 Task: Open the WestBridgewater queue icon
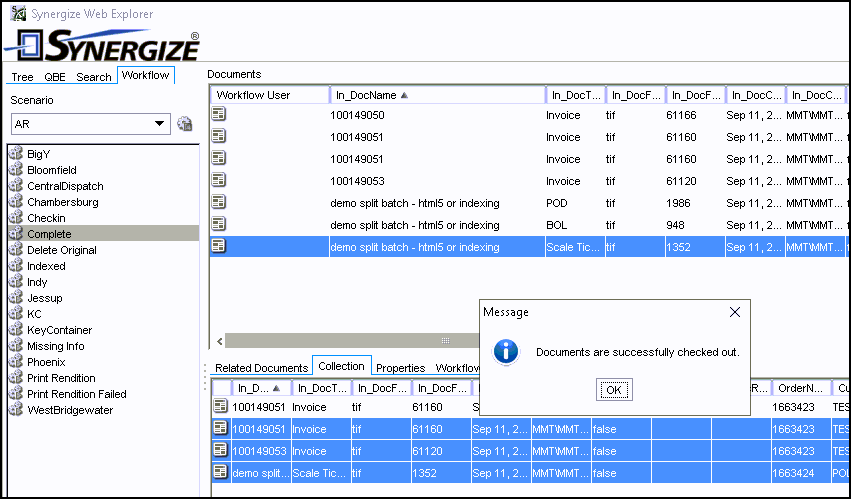(x=16, y=409)
